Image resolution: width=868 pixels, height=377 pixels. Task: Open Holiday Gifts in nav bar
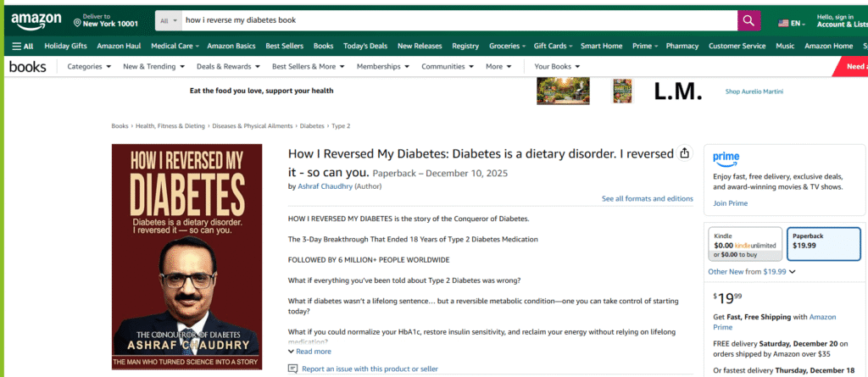pyautogui.click(x=65, y=46)
